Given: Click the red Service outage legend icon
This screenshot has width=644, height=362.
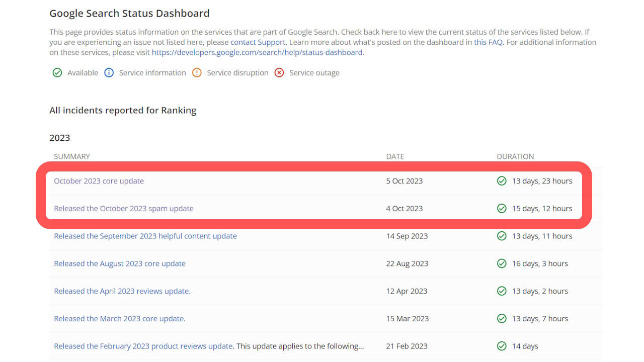Looking at the screenshot, I should 279,73.
